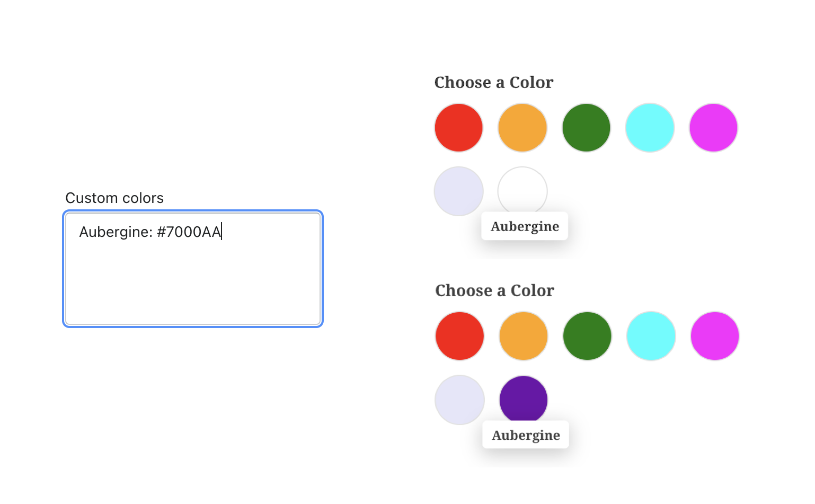Click the "Custom colors" field label

[114, 198]
